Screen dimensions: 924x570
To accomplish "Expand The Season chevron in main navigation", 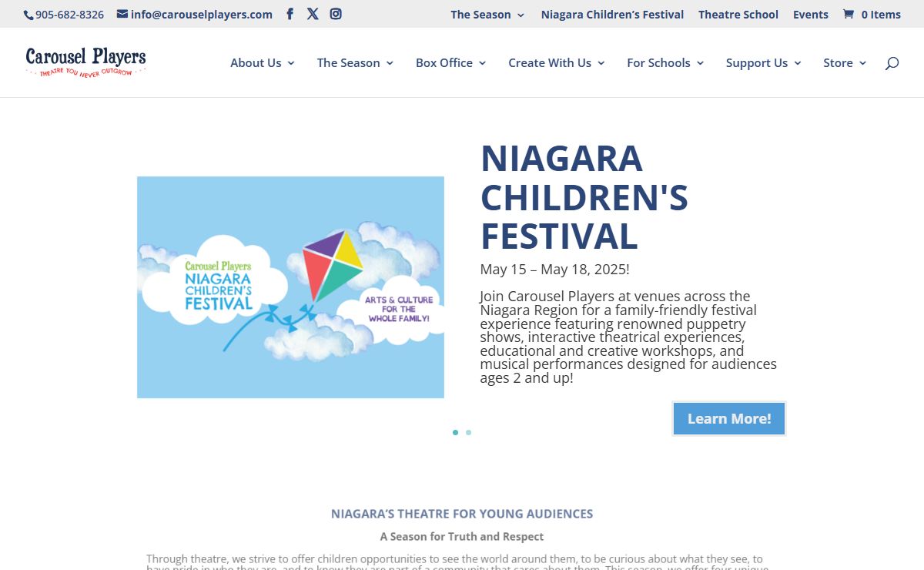I will (390, 63).
